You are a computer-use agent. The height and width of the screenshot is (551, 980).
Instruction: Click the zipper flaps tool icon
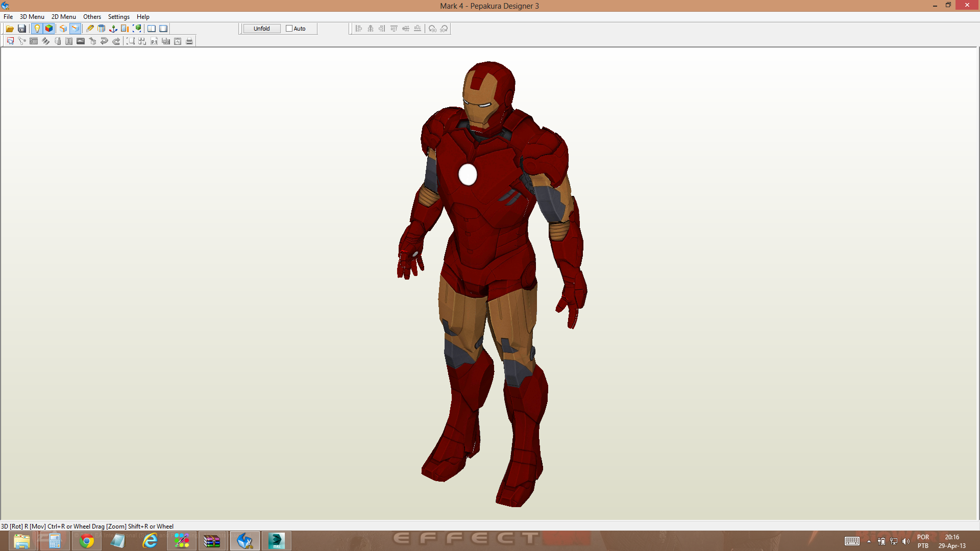(34, 41)
